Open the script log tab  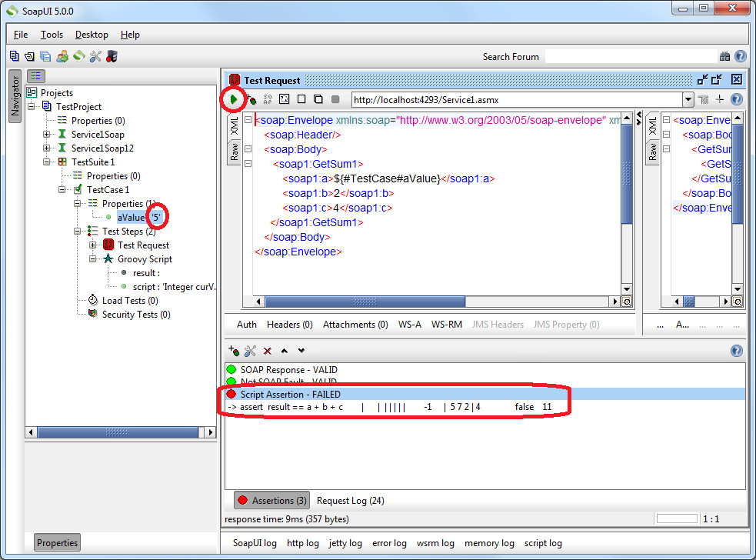point(543,543)
